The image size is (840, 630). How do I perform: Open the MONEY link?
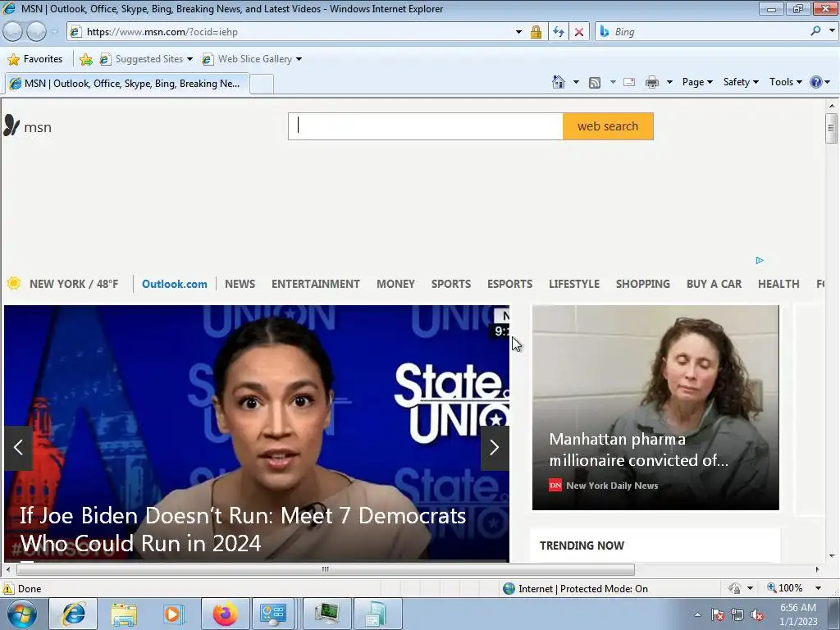(x=395, y=284)
